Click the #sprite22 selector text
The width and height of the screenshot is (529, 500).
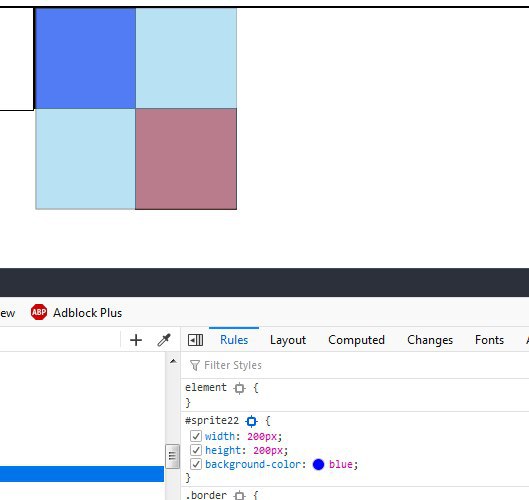[212, 421]
